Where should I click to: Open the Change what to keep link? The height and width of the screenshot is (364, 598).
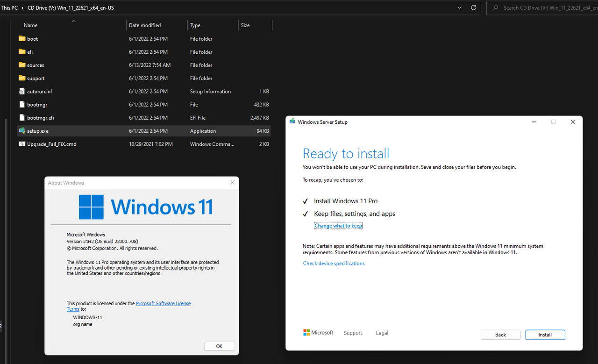[x=338, y=226]
